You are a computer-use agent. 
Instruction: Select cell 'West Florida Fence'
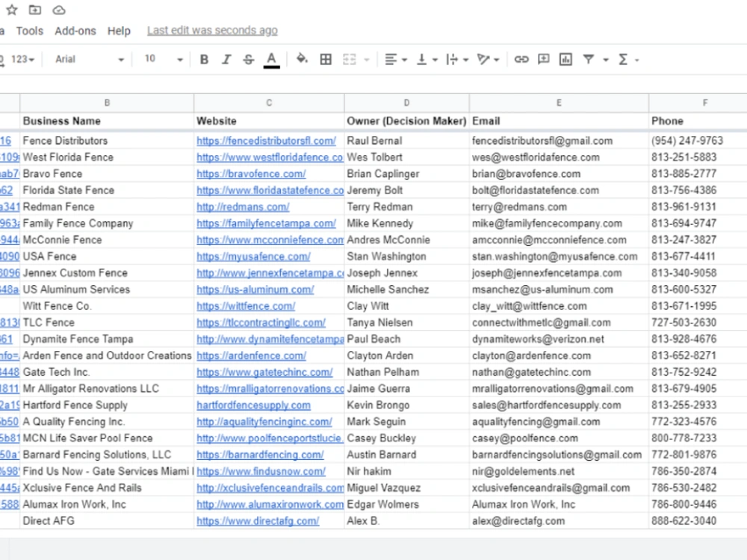107,157
